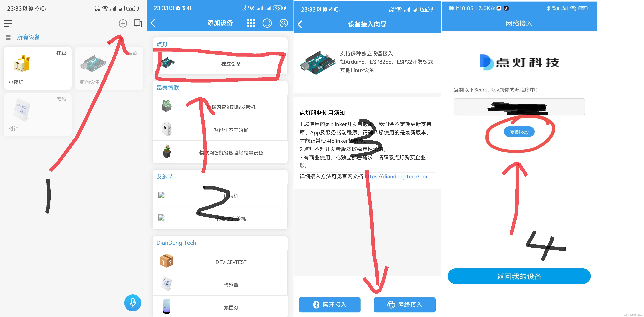Tap the 独立设备 Arduino icon
Screen dimensions: 644x317
coord(167,62)
